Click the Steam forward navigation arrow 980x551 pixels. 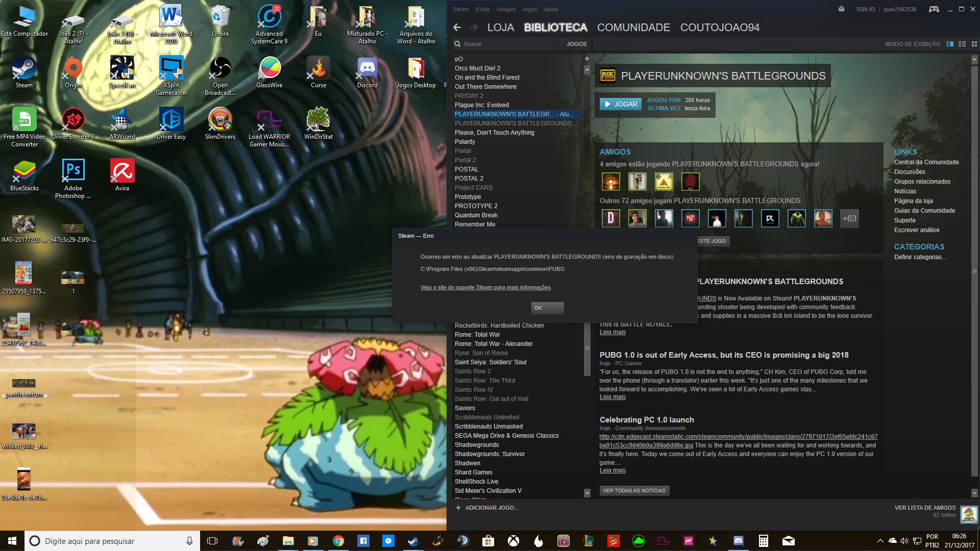point(474,28)
